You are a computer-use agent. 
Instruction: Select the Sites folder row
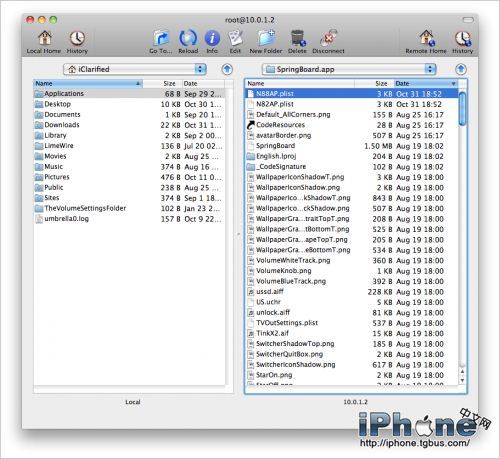(x=129, y=198)
